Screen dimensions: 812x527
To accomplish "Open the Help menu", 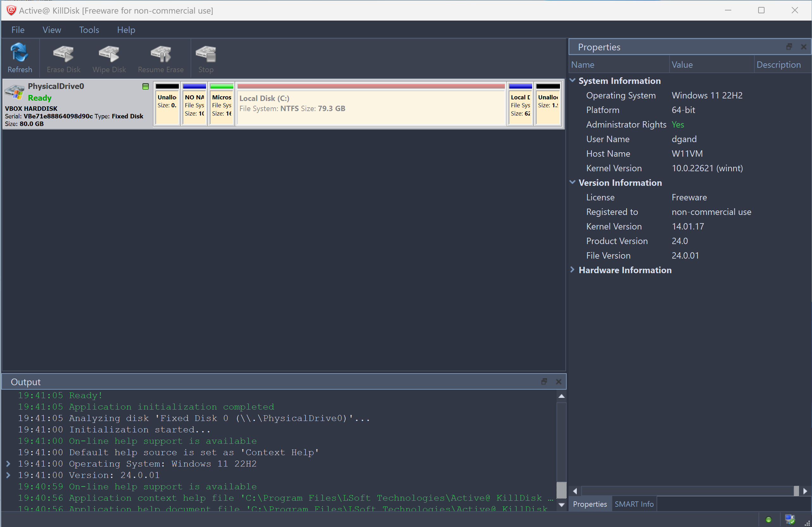I will (x=126, y=30).
